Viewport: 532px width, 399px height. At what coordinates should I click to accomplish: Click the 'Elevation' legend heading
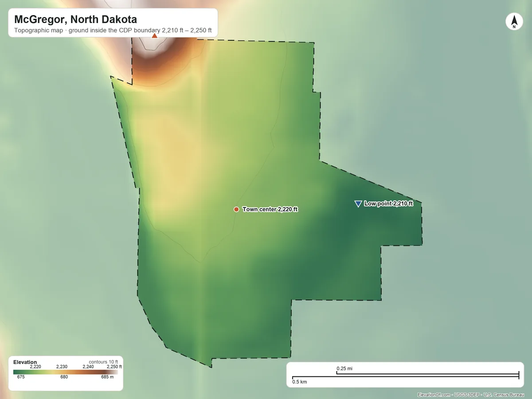pyautogui.click(x=25, y=362)
